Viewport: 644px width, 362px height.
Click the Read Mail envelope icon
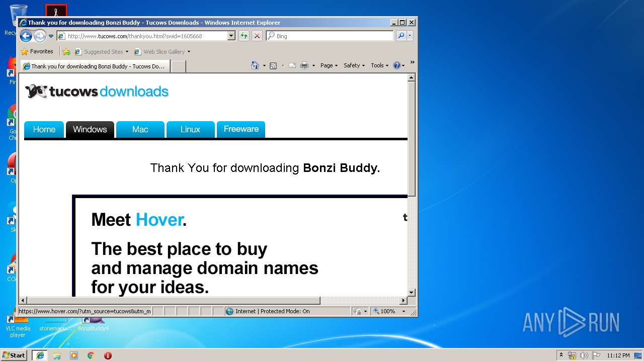(292, 65)
